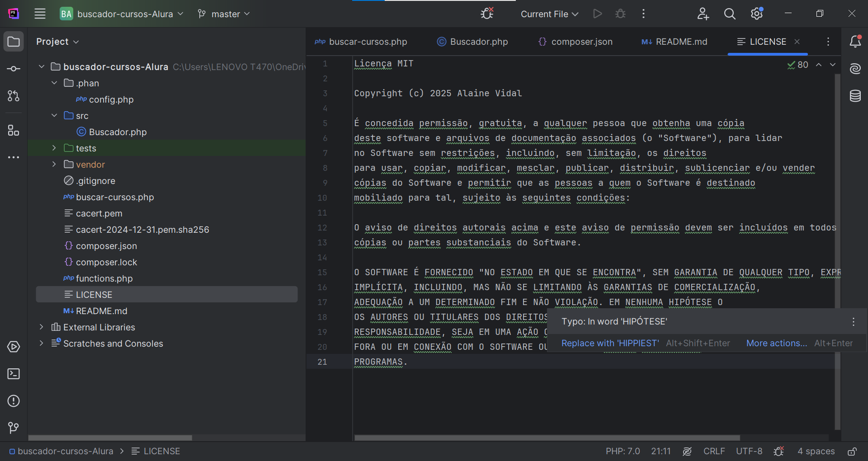Open the Problems tool window
This screenshot has width=868, height=461.
(14, 401)
